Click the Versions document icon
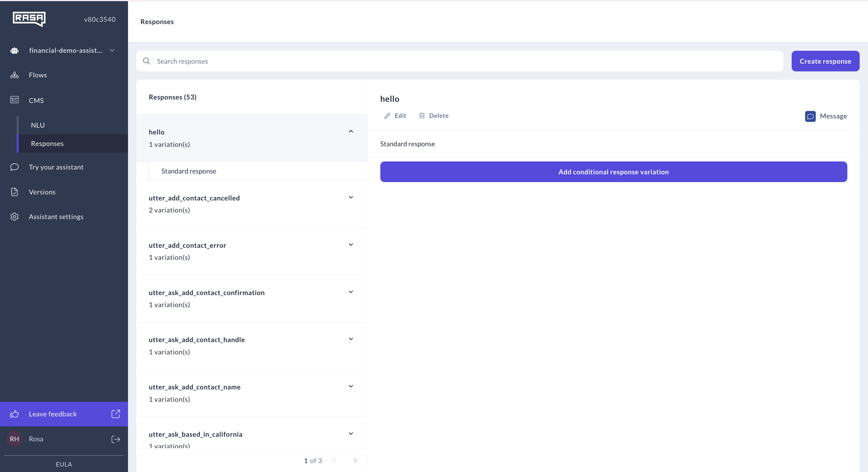 coord(14,192)
